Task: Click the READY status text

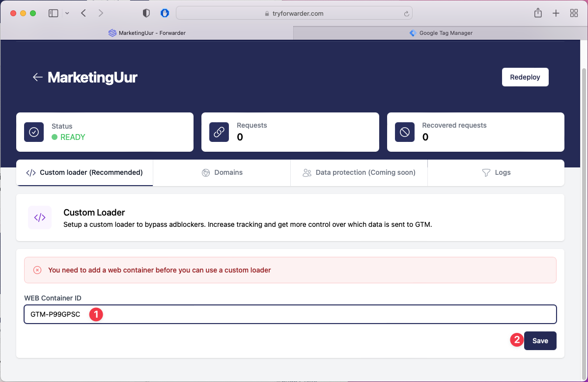Action: pyautogui.click(x=73, y=137)
